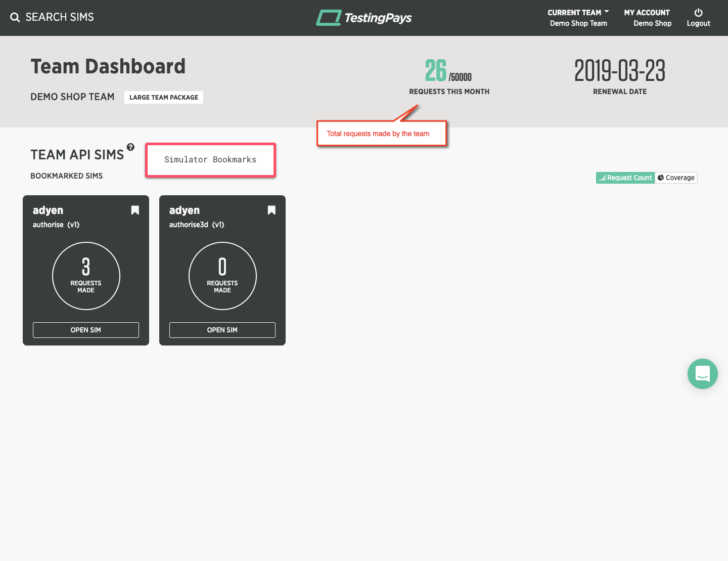728x561 pixels.
Task: Click the TestingPays logo
Action: point(364,18)
